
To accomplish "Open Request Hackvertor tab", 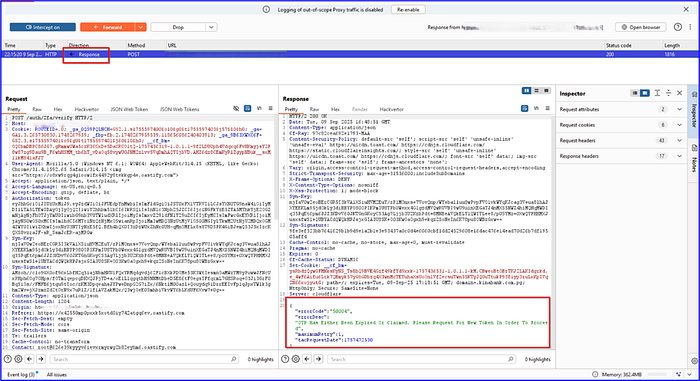I will [x=87, y=109].
